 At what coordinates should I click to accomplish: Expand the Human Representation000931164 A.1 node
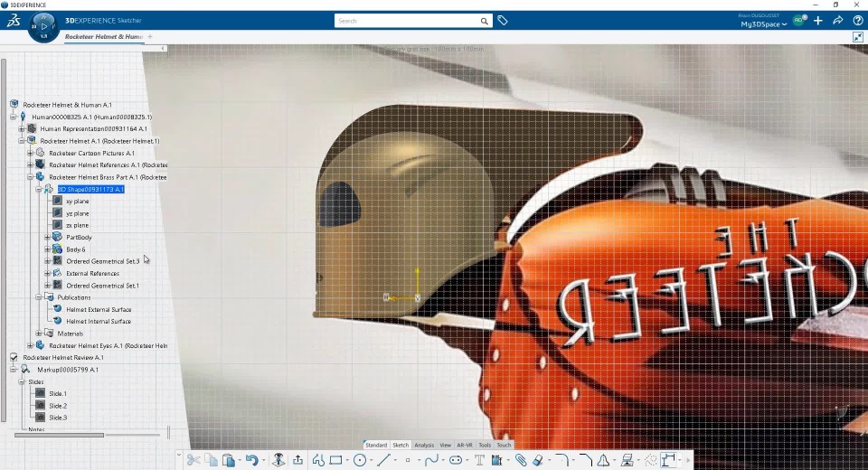(22, 129)
